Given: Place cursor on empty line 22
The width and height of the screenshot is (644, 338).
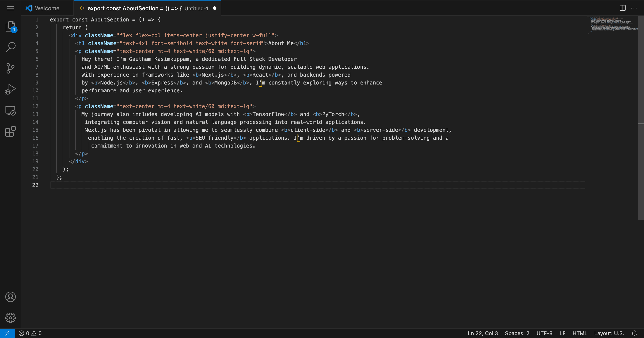Looking at the screenshot, I should [x=317, y=185].
